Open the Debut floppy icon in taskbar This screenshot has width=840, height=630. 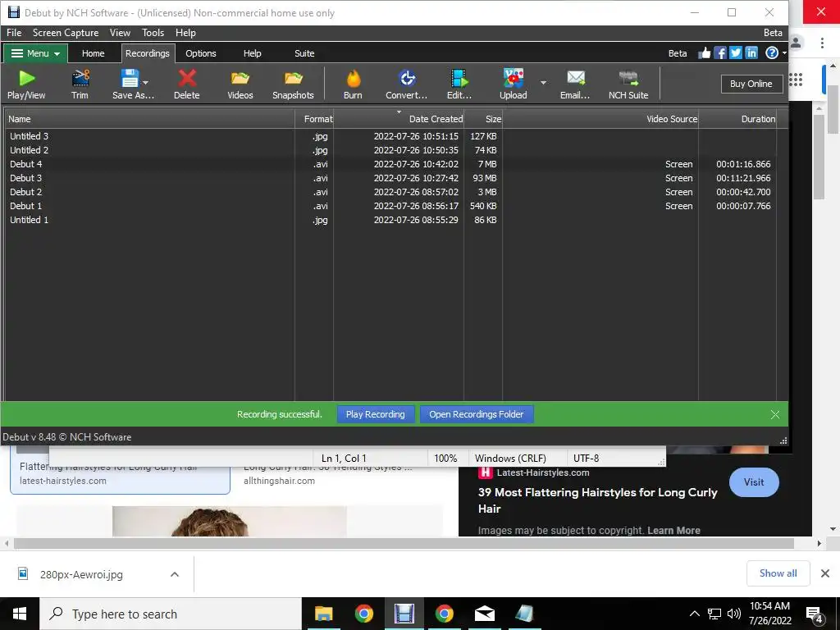pos(404,614)
